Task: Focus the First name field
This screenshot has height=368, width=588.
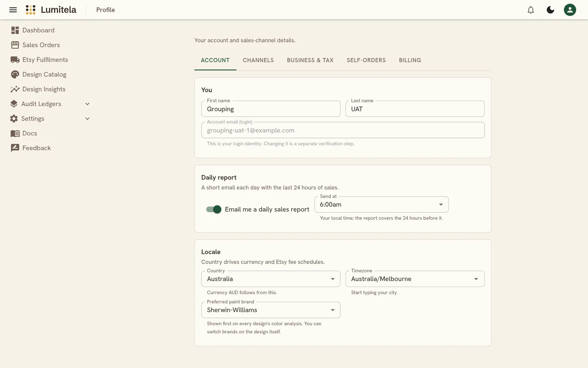Action: click(x=271, y=109)
